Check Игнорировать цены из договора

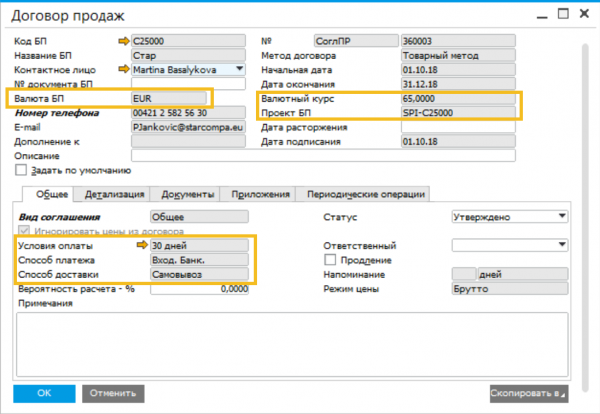coord(21,230)
